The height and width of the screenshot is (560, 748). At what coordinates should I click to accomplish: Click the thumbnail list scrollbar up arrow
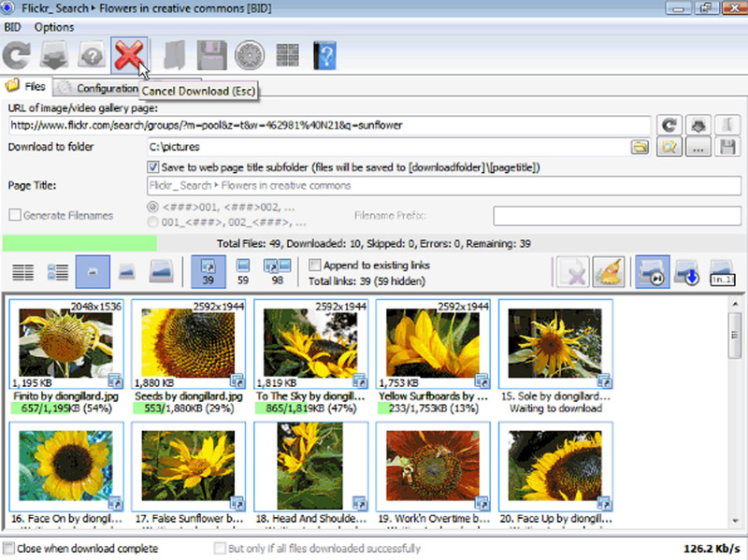[x=735, y=304]
